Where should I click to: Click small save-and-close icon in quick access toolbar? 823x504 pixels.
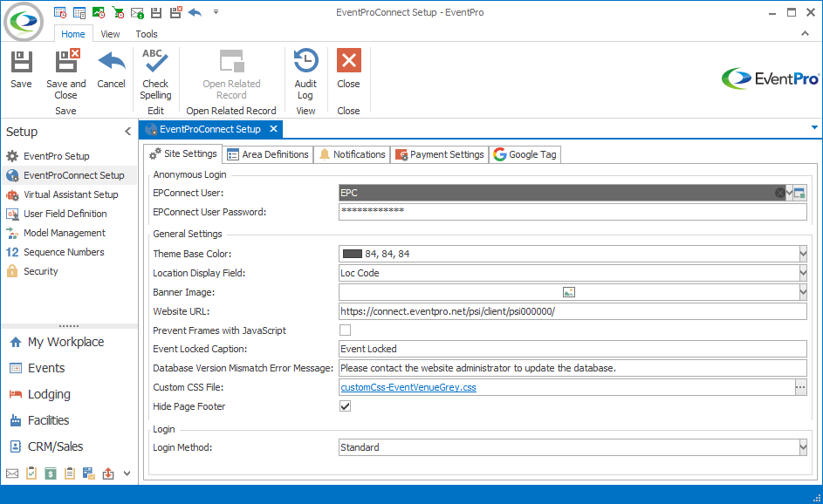point(175,12)
